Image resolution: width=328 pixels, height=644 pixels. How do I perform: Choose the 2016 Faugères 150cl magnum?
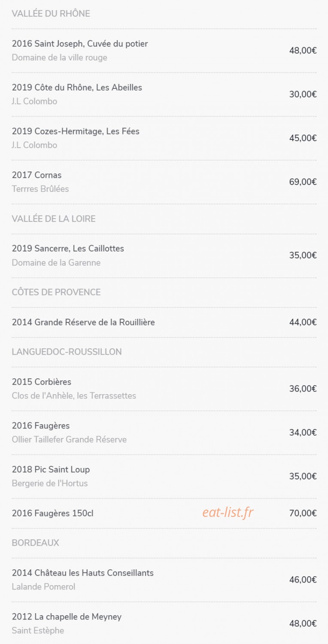164,513
